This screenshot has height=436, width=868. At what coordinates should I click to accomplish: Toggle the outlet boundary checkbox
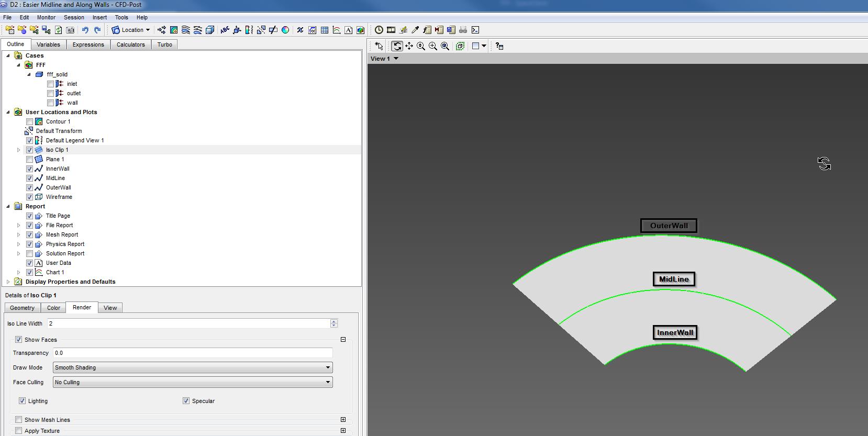tap(51, 93)
